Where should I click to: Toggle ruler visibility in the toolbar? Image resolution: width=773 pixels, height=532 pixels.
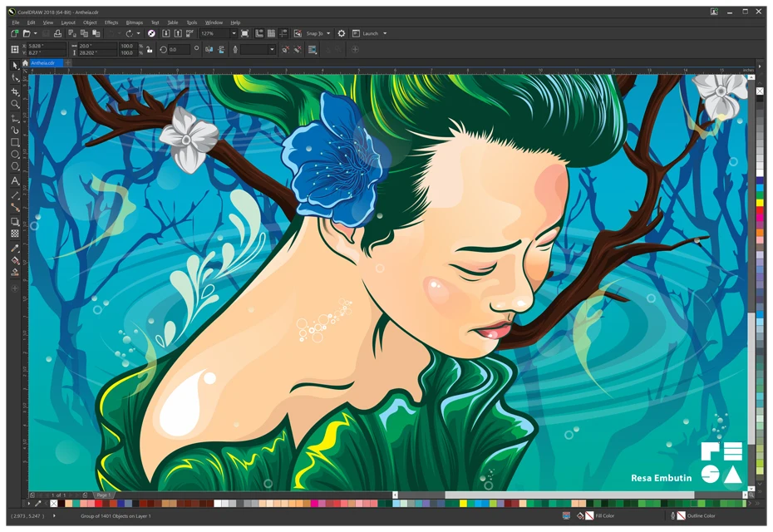pyautogui.click(x=258, y=32)
